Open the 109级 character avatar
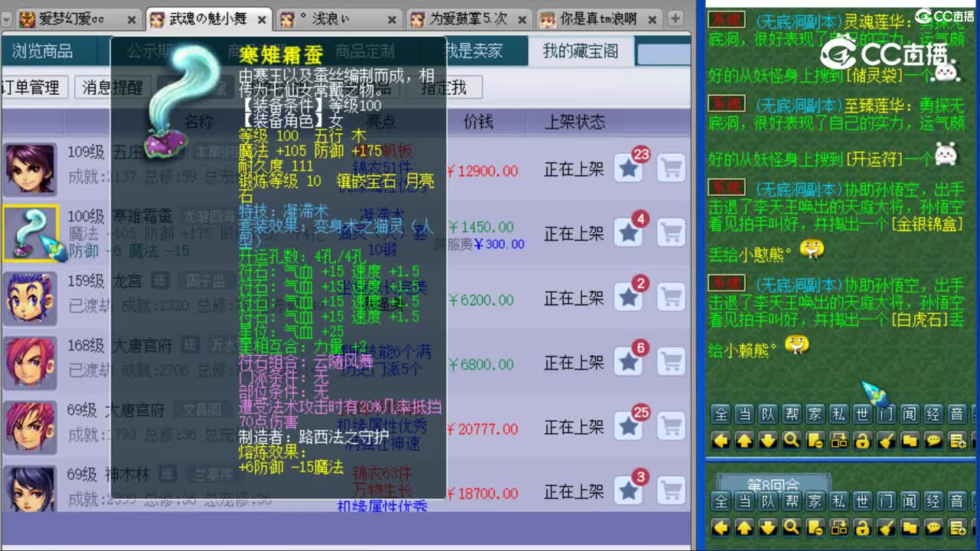This screenshot has width=980, height=551. [x=31, y=168]
